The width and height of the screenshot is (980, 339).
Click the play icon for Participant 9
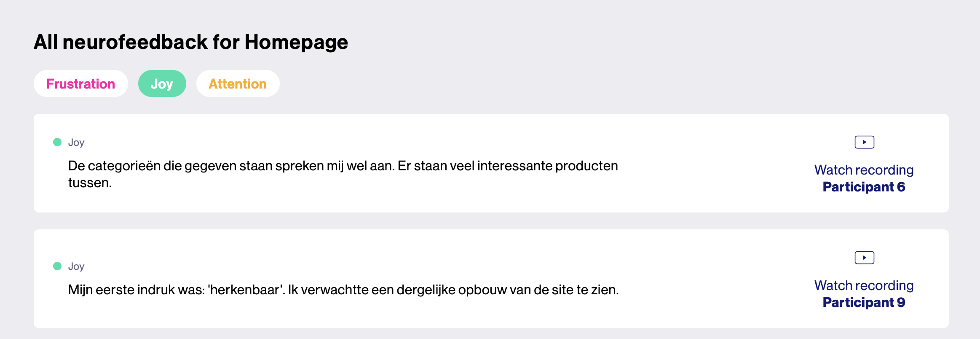864,258
